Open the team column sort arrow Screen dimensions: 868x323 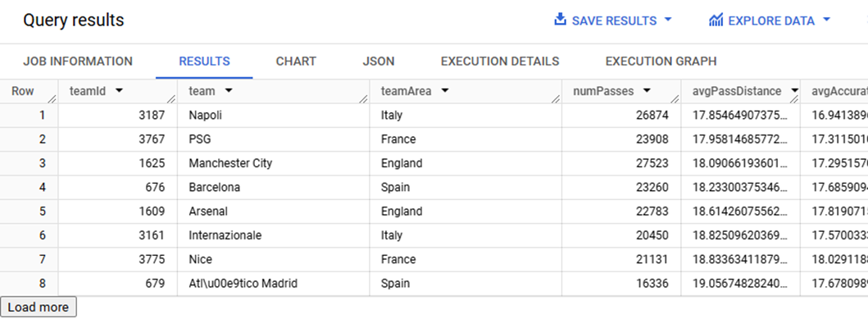tap(228, 92)
